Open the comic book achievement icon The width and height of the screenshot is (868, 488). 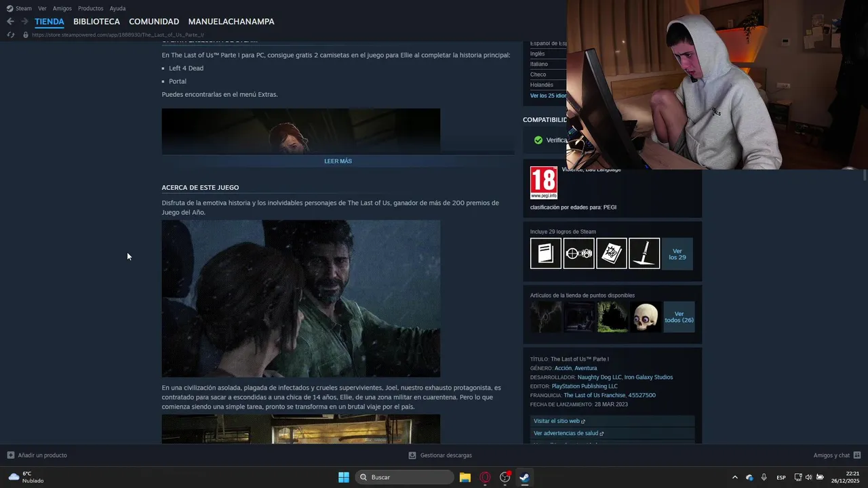pos(612,253)
